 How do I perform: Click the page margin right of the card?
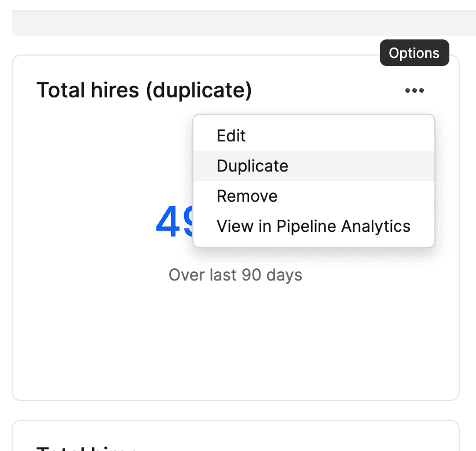(x=468, y=232)
